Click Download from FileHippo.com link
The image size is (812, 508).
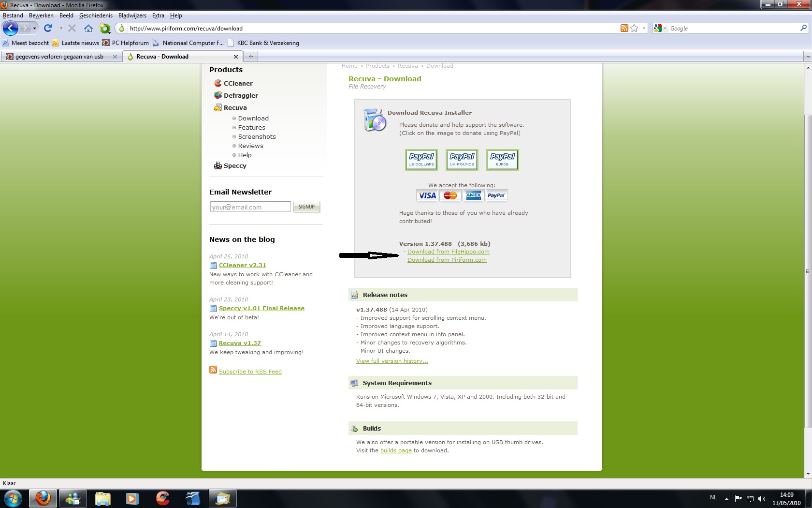pos(448,252)
